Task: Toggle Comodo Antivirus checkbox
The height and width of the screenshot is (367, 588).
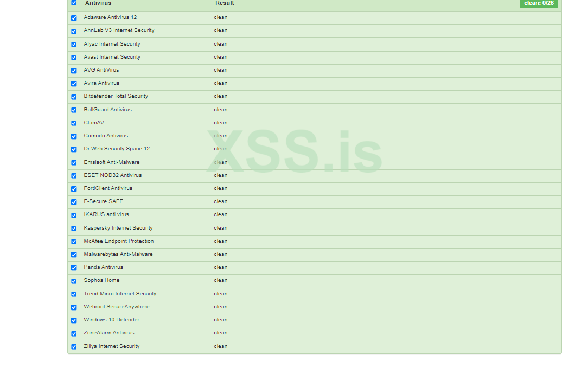Action: click(74, 136)
